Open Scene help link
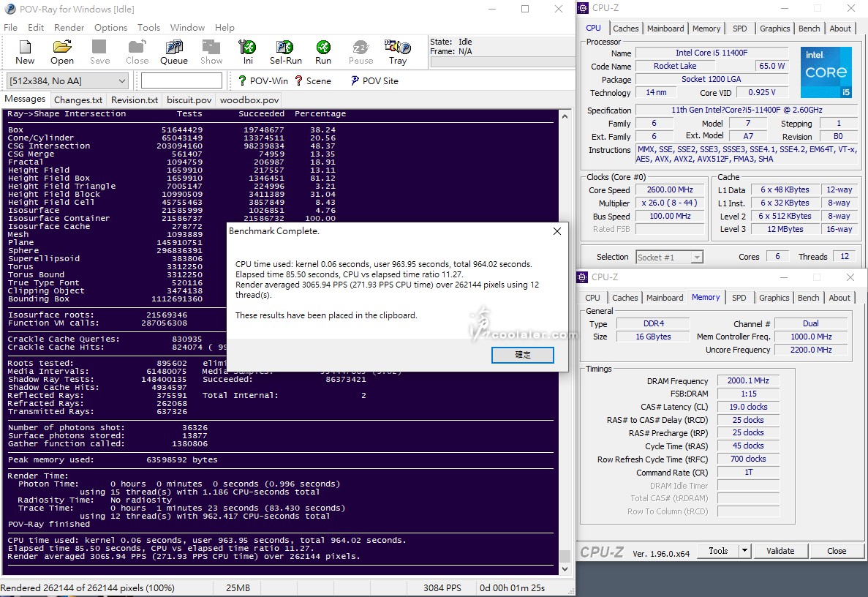 pyautogui.click(x=313, y=81)
